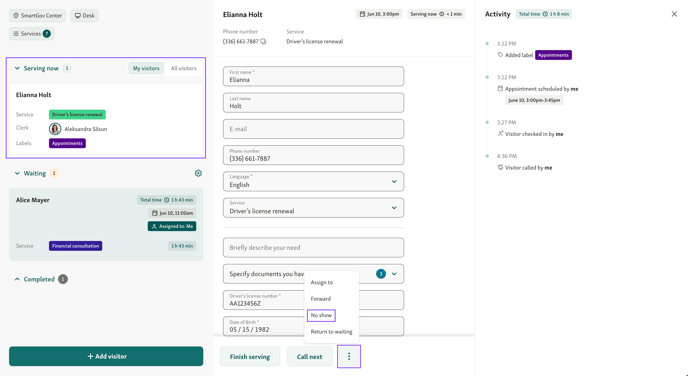Open the Language dropdown
This screenshot has width=688, height=376.
point(313,182)
